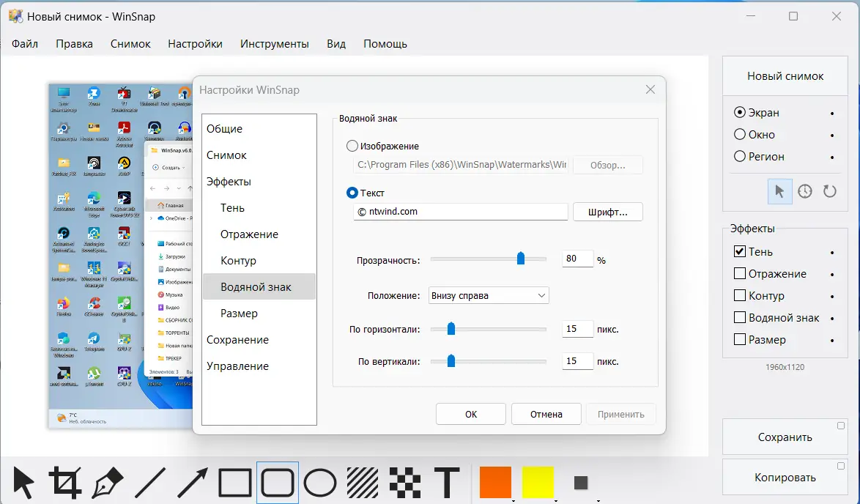
Task: Click the watermark text field © ntwind.com
Action: click(x=461, y=212)
